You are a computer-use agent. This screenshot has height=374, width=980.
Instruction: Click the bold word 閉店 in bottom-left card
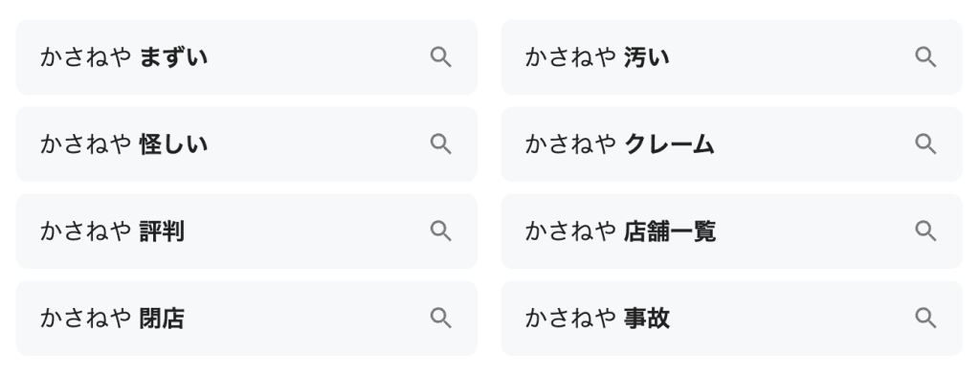tap(162, 318)
